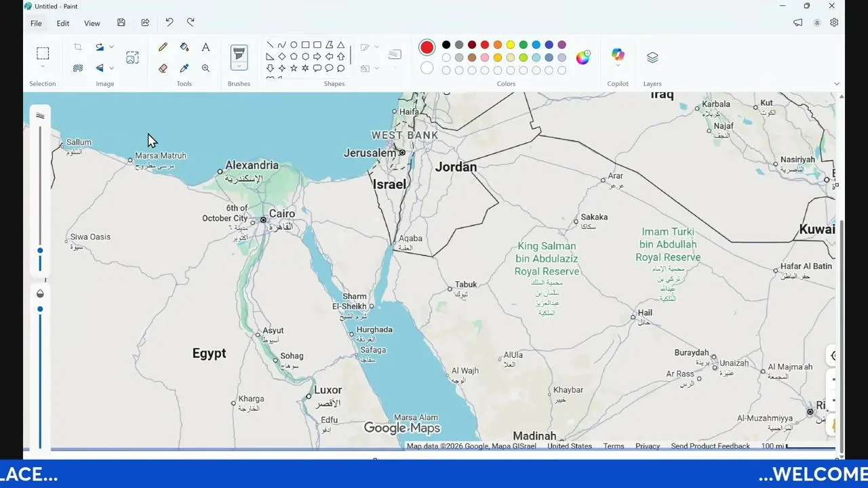Choose the Rounded rectangle shape

pos(317,45)
